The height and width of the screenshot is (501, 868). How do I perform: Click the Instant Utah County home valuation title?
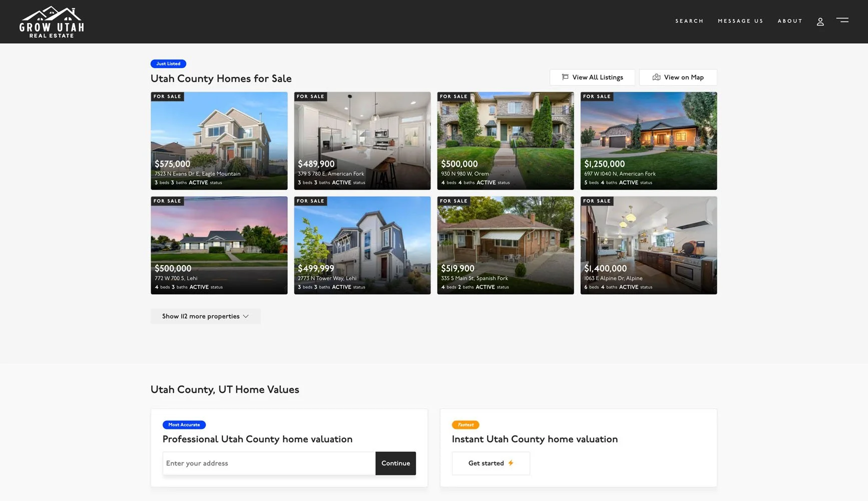[x=535, y=439]
